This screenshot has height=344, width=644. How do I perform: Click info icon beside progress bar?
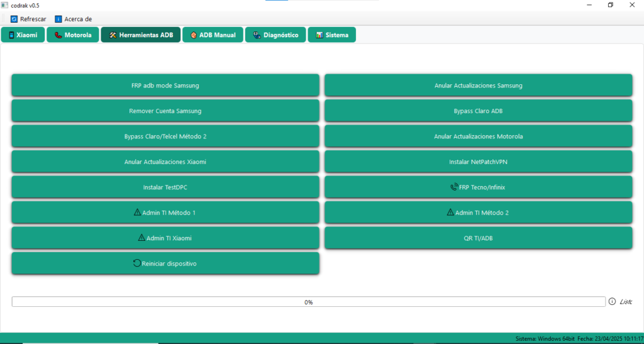[612, 302]
